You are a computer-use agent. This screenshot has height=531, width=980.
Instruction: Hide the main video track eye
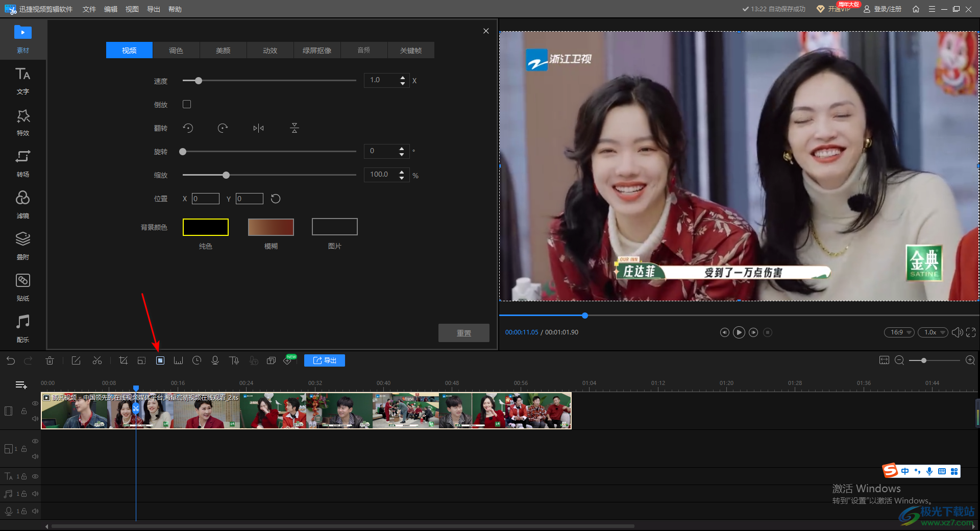pos(35,403)
